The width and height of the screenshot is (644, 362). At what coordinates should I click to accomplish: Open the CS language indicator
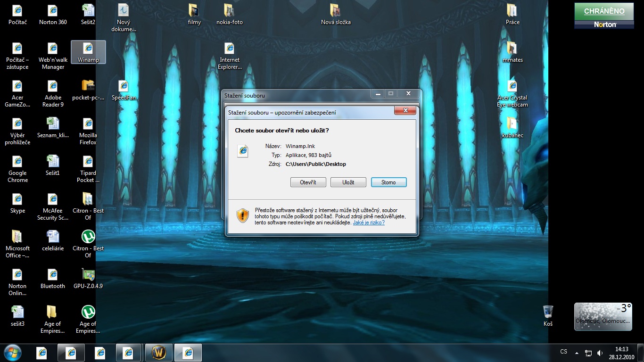564,352
